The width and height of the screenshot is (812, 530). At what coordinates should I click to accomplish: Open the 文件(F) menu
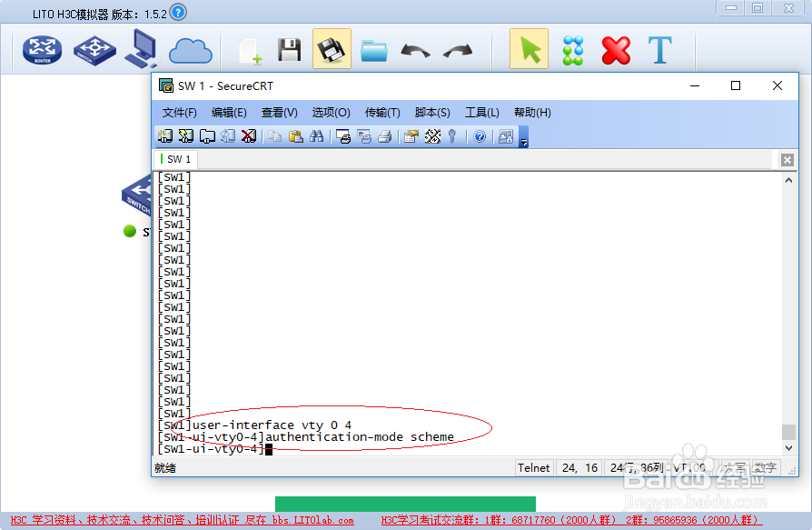coord(179,113)
